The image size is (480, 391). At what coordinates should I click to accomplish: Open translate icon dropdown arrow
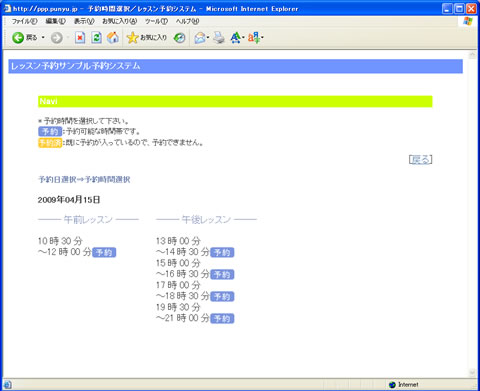point(262,38)
